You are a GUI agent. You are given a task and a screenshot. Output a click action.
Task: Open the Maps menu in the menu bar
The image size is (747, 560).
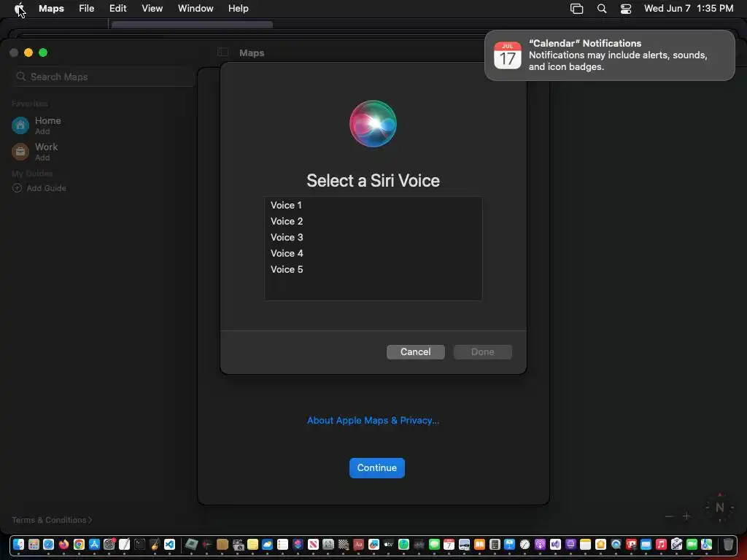[52, 9]
